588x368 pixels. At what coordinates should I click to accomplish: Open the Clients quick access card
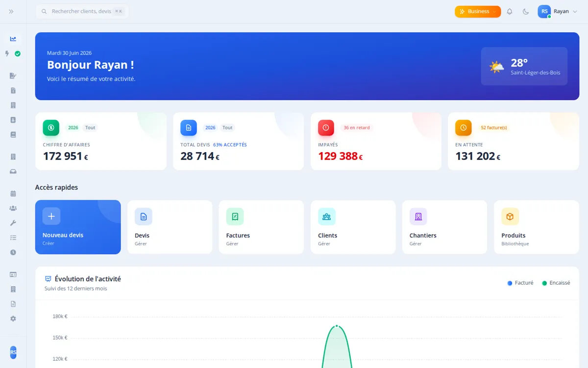pyautogui.click(x=353, y=227)
